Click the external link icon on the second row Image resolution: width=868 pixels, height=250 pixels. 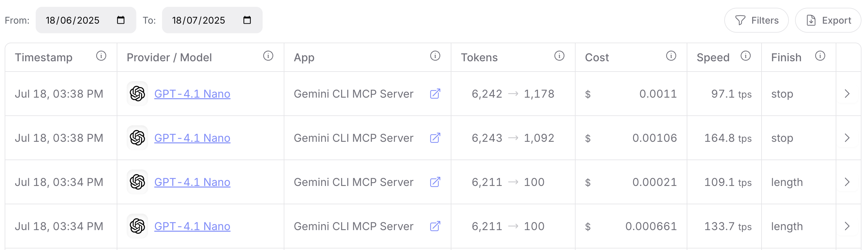(x=436, y=138)
